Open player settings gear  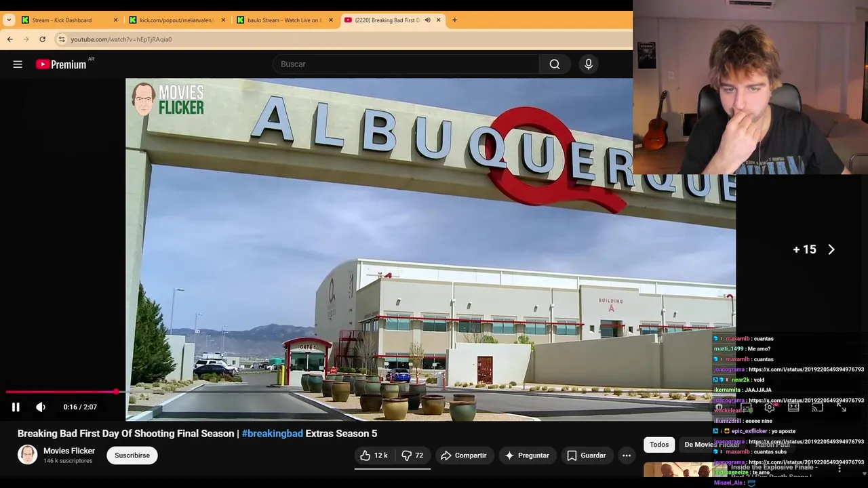click(x=769, y=407)
